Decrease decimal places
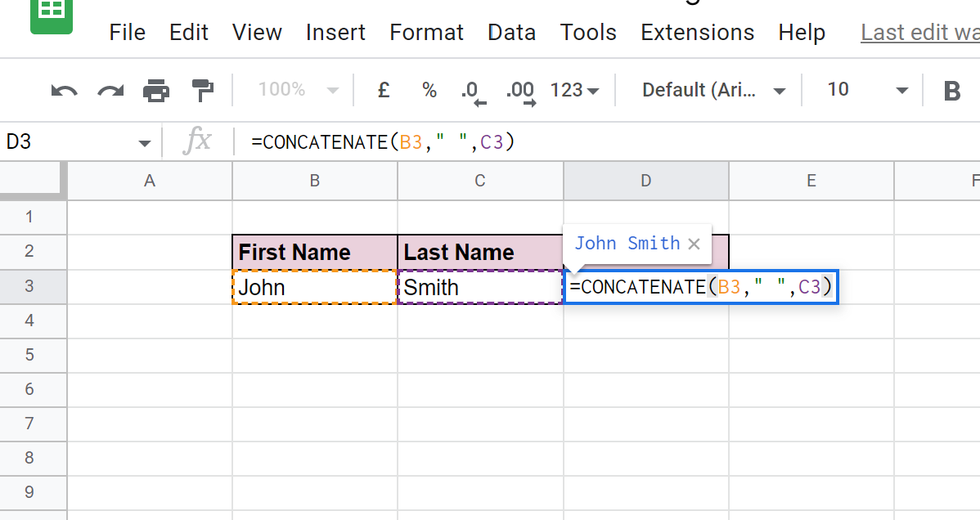980x520 pixels. [472, 90]
